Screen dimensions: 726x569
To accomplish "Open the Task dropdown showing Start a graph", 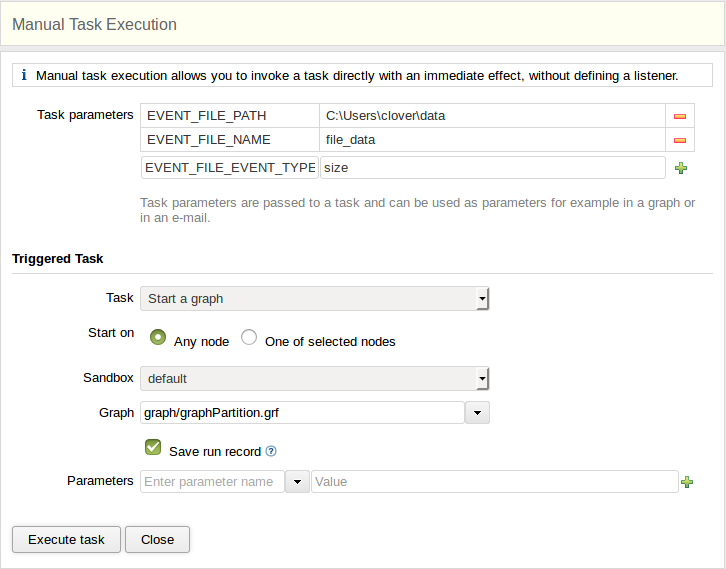I will click(x=314, y=298).
